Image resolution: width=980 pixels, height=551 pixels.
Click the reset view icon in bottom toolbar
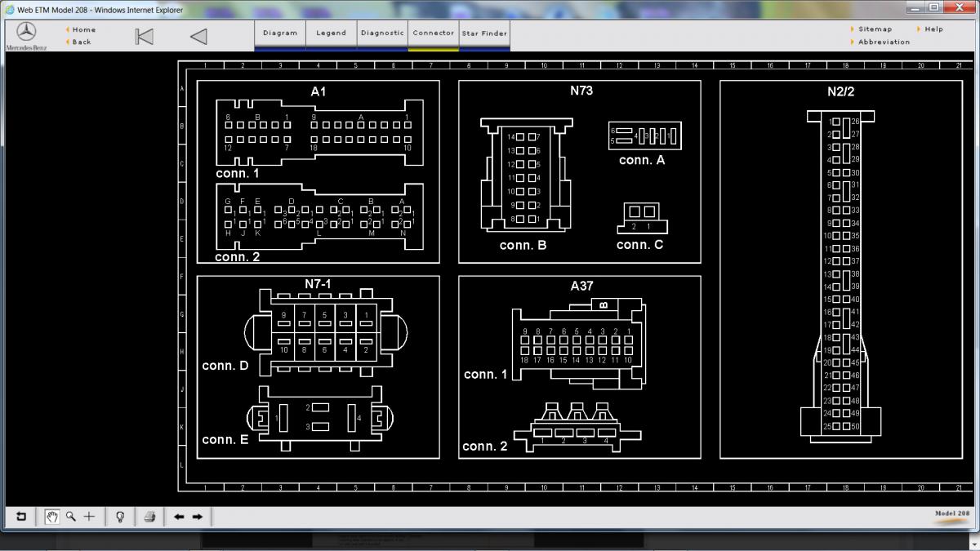click(x=21, y=517)
